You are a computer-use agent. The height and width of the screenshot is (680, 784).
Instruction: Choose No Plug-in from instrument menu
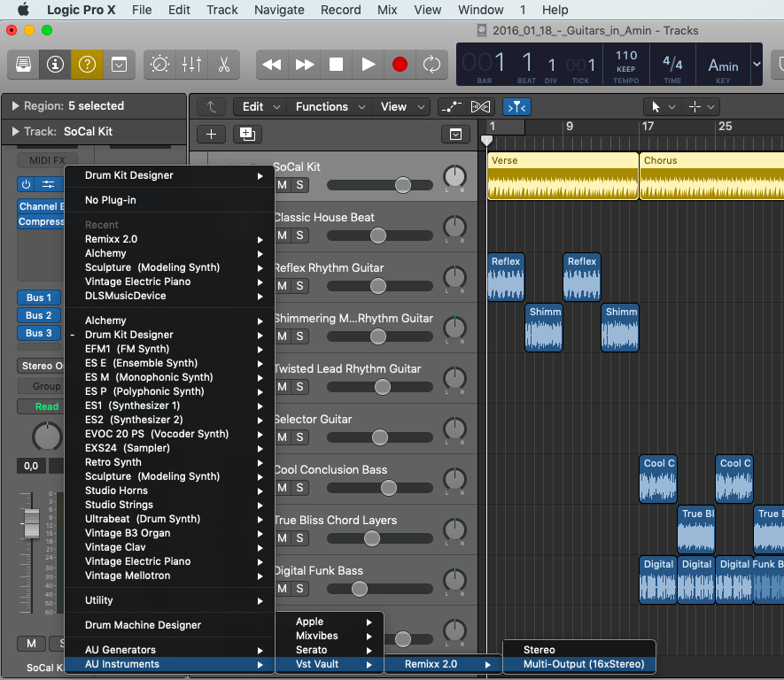point(170,200)
